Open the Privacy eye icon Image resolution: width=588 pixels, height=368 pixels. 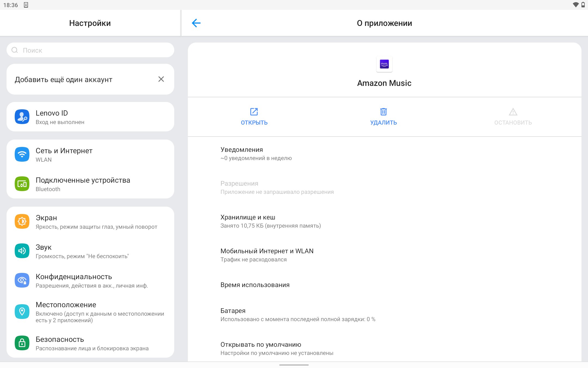point(22,280)
